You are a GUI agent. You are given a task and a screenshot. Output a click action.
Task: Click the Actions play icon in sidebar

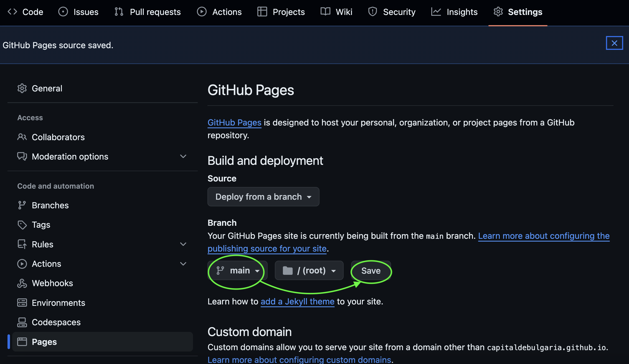(22, 264)
